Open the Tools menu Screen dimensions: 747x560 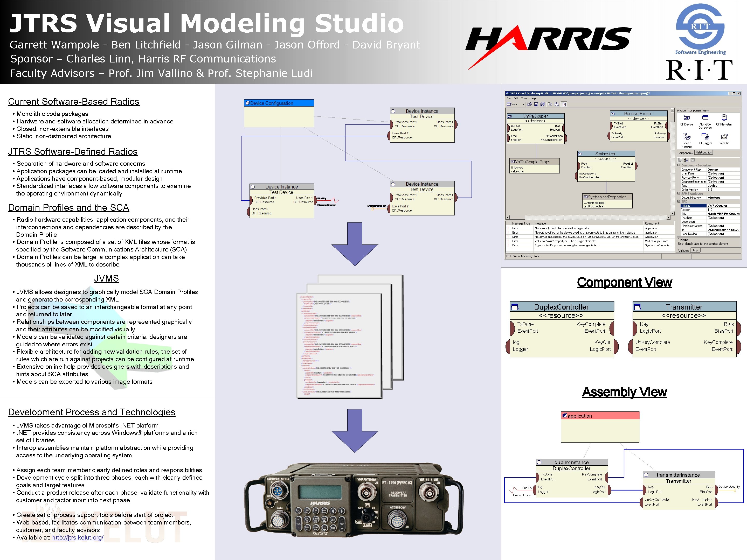click(x=524, y=98)
